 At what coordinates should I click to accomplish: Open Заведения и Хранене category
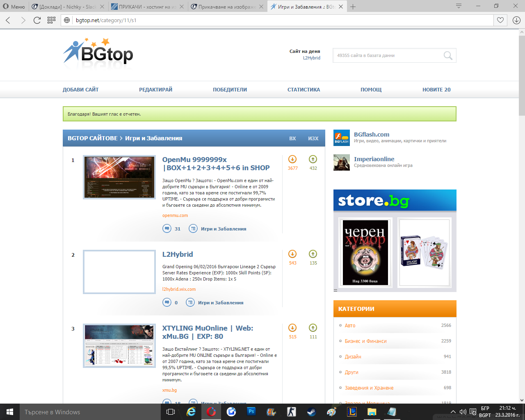[369, 388]
